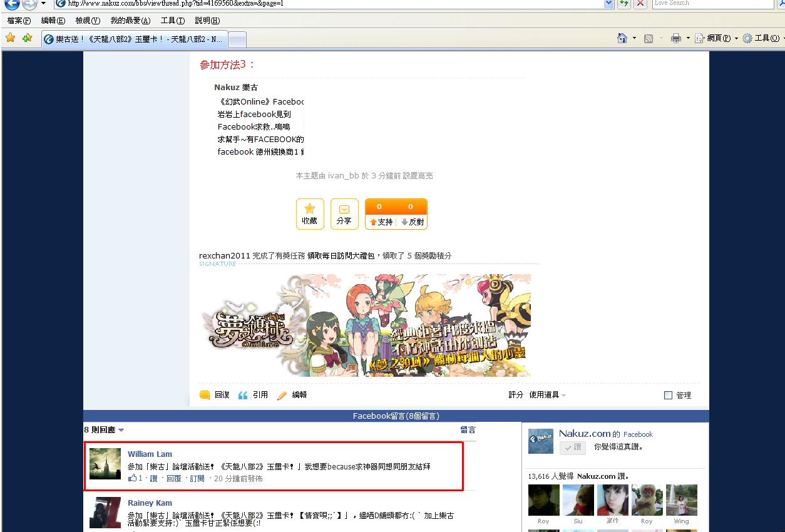This screenshot has height=532, width=785.
Task: Click the 編輯 pencil icon link
Action: tap(292, 395)
